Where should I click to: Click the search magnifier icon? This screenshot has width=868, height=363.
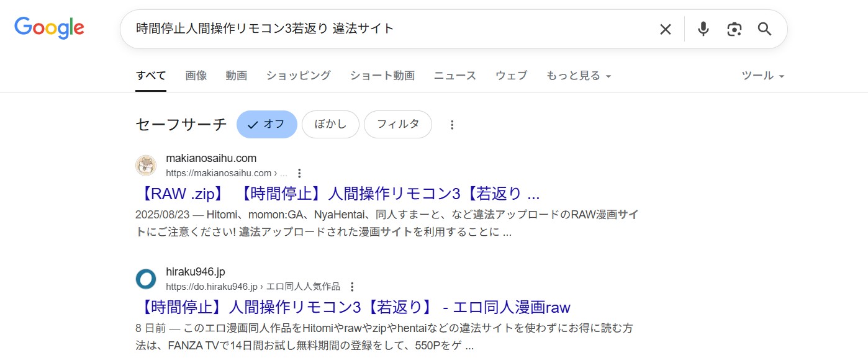click(764, 29)
